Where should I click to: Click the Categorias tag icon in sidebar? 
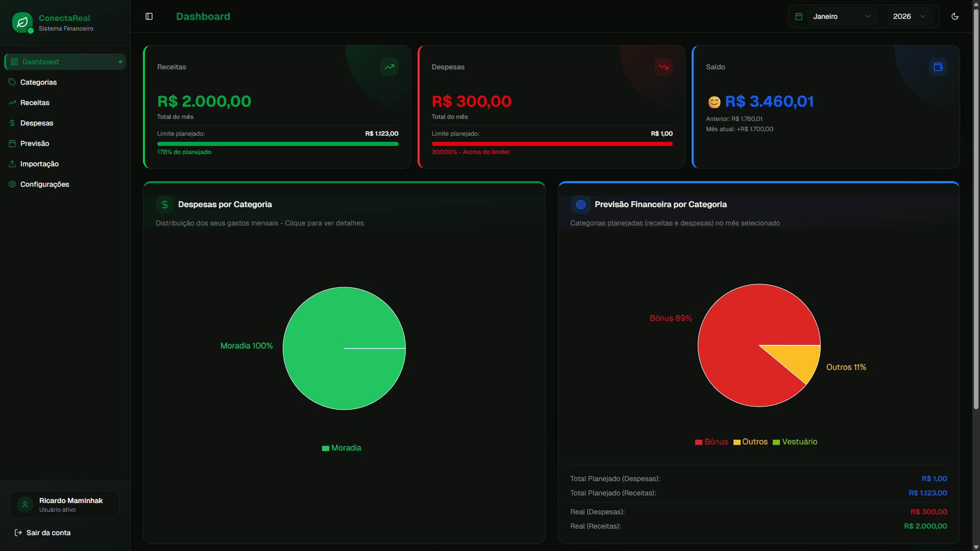(12, 82)
